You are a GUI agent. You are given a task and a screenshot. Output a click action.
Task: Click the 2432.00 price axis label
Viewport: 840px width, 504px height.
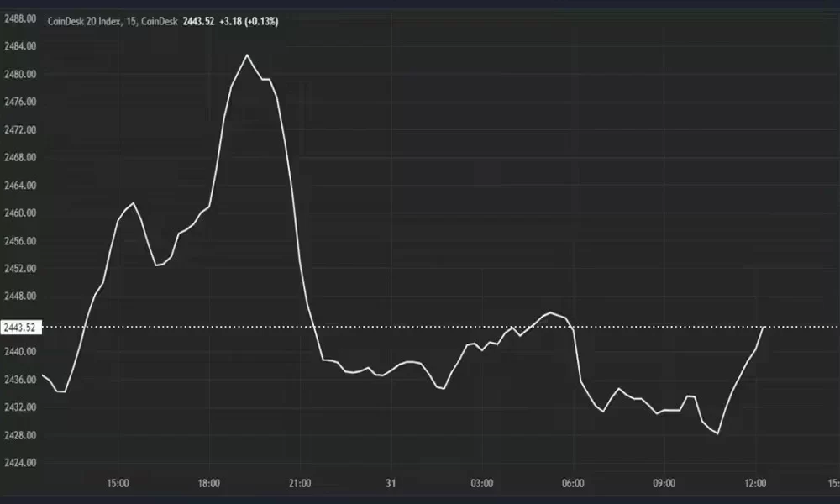point(20,407)
